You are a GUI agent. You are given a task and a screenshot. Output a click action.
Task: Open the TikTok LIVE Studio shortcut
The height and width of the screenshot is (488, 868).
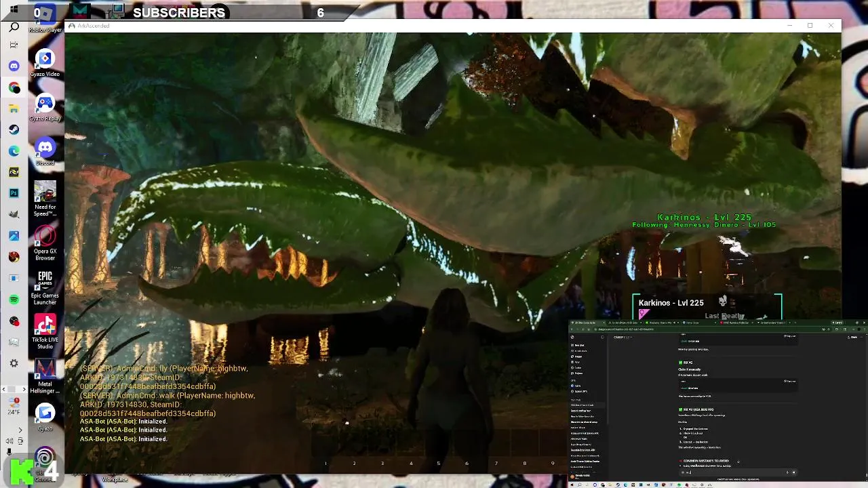[45, 331]
